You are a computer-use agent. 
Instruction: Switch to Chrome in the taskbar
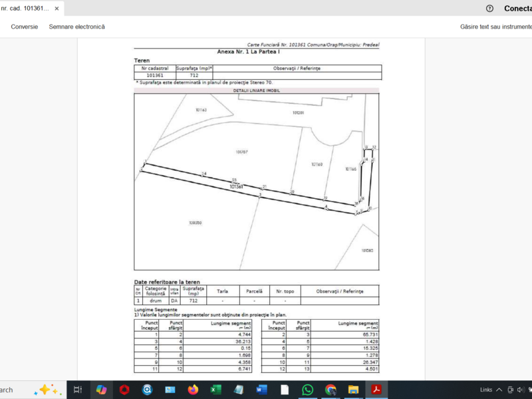331,390
